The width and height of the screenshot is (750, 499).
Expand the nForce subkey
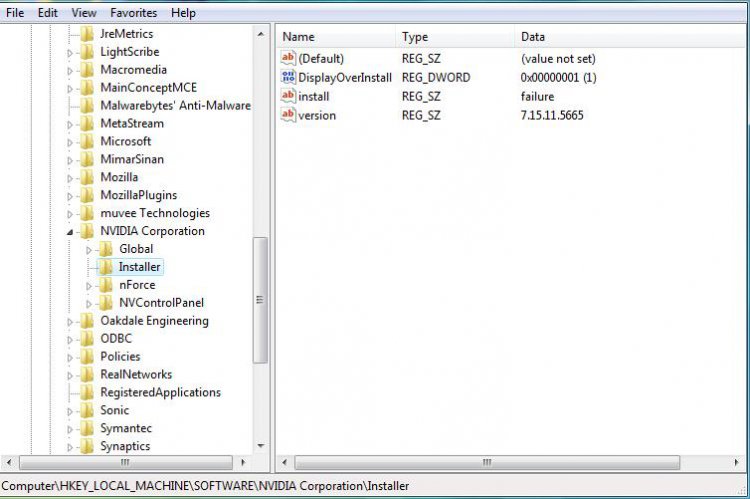88,286
